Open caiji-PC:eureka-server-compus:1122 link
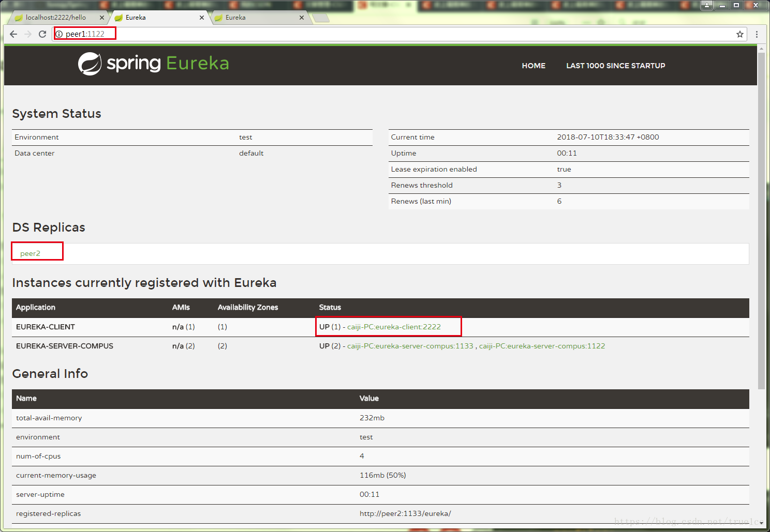Viewport: 770px width, 532px height. [x=542, y=346]
